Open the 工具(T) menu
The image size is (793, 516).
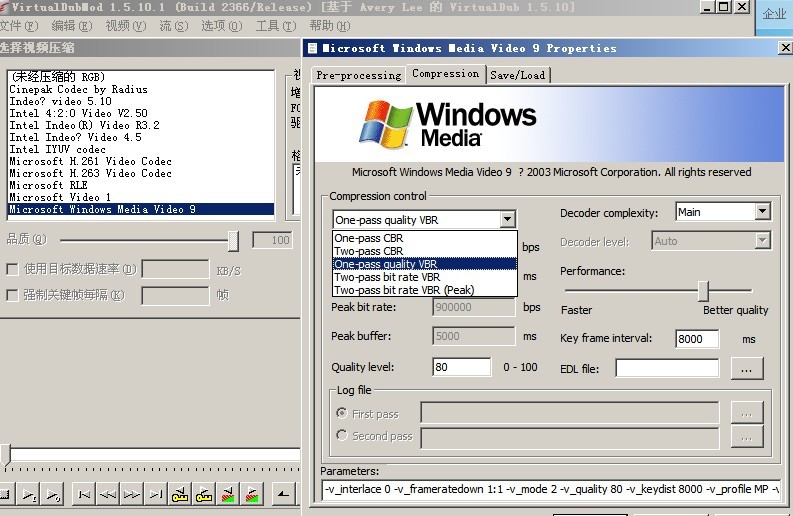point(276,26)
